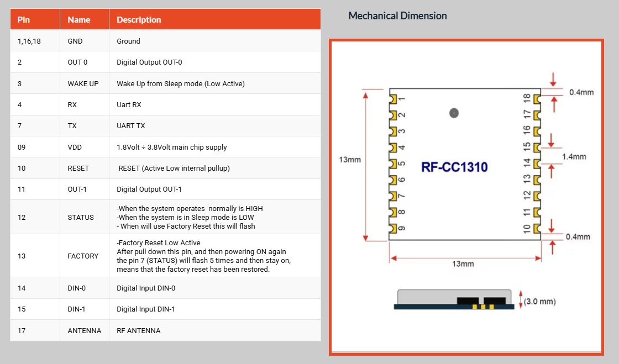This screenshot has height=364, width=619.
Task: Select 'Digital Input DIN-0' description
Action: pyautogui.click(x=146, y=288)
